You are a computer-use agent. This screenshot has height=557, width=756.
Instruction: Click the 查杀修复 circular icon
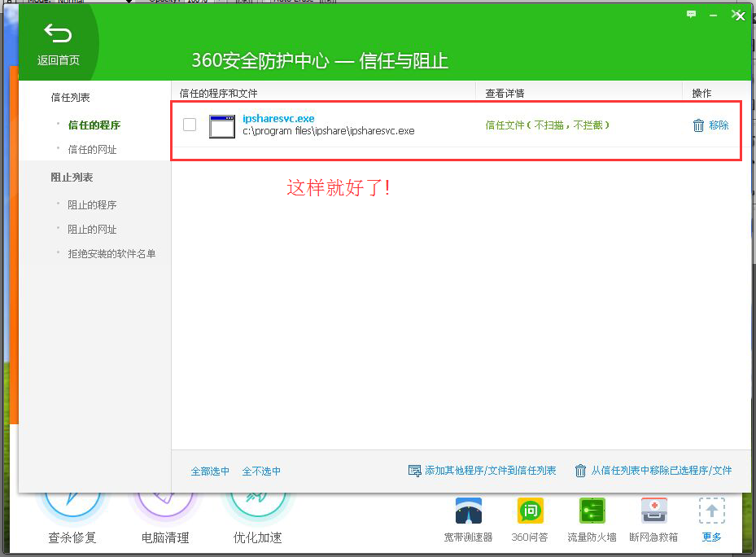(x=72, y=505)
